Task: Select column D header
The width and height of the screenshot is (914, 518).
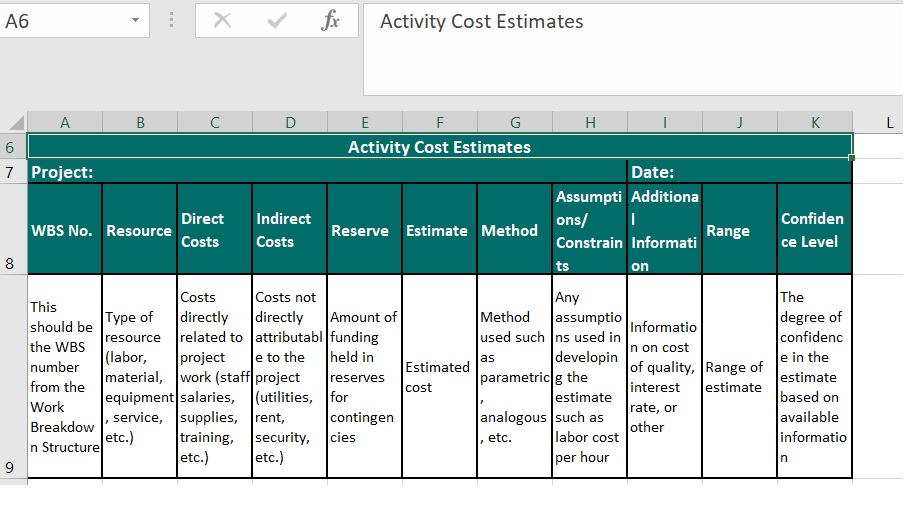Action: [290, 122]
